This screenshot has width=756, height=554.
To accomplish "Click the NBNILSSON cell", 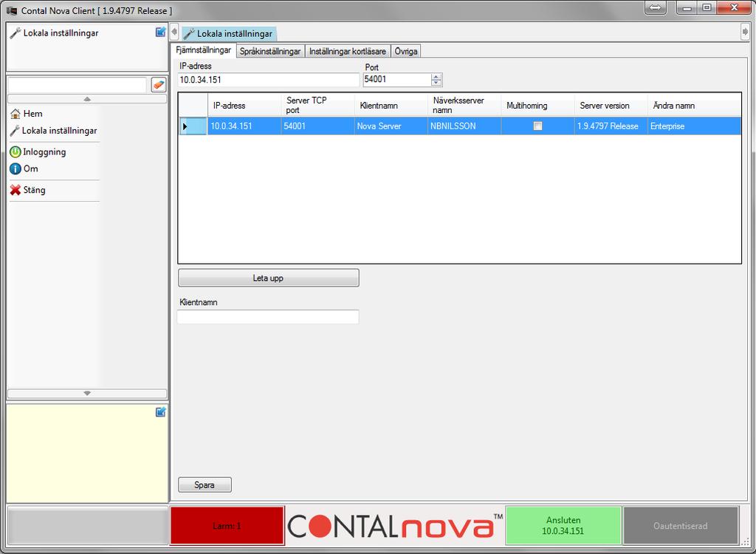I will (464, 126).
